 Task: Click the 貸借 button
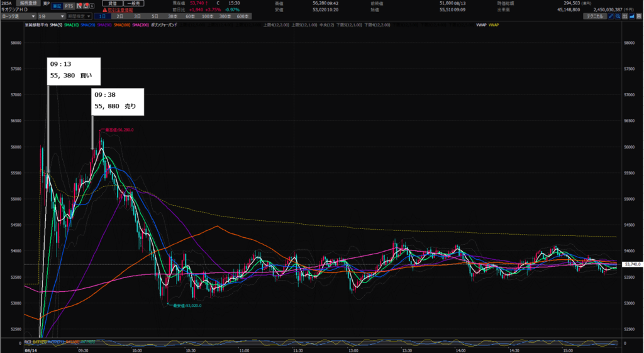pyautogui.click(x=113, y=3)
